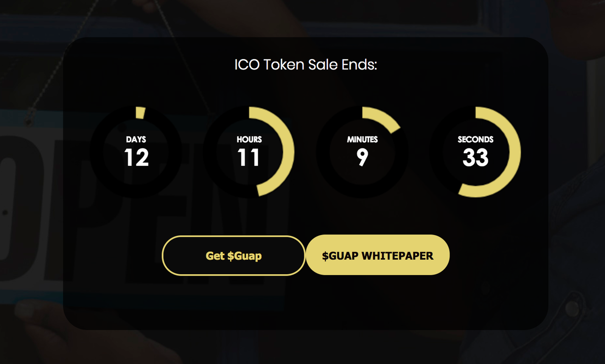Open the $GUAP WHITEPAPER link button
605x364 pixels.
(x=378, y=255)
